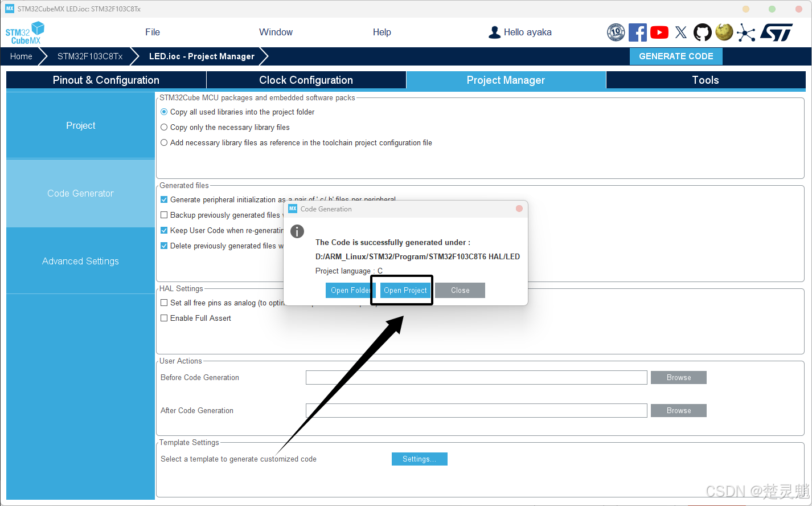The height and width of the screenshot is (506, 812).
Task: Browse for After Code Generation action
Action: [679, 411]
